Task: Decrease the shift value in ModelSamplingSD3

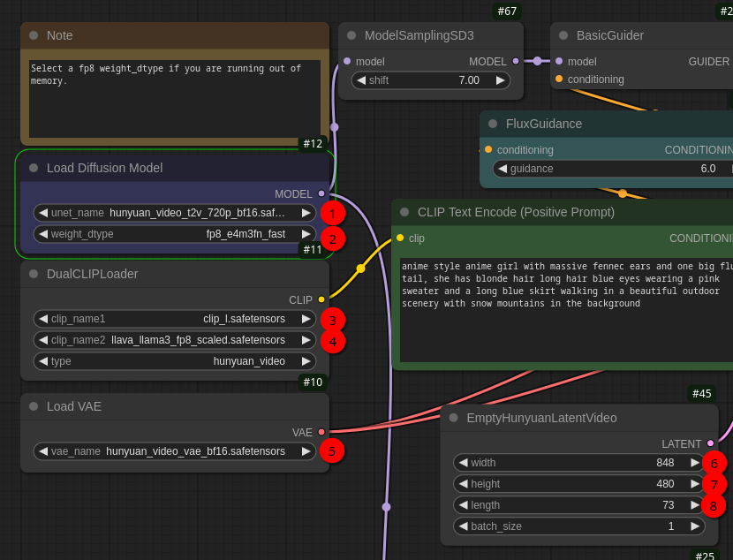Action: point(361,80)
